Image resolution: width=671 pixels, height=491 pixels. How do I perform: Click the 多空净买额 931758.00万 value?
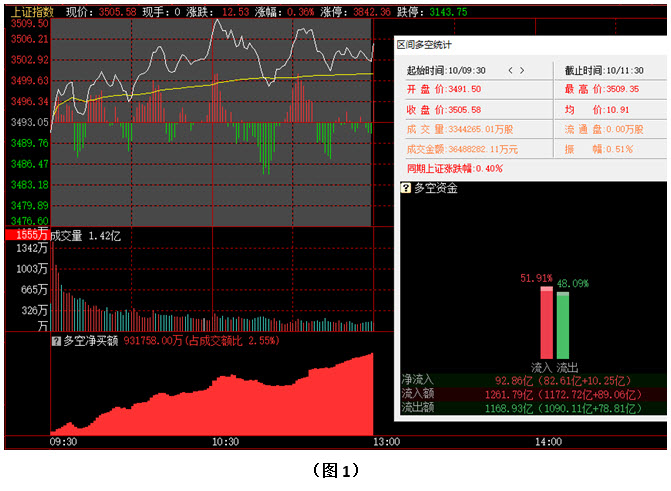point(153,341)
